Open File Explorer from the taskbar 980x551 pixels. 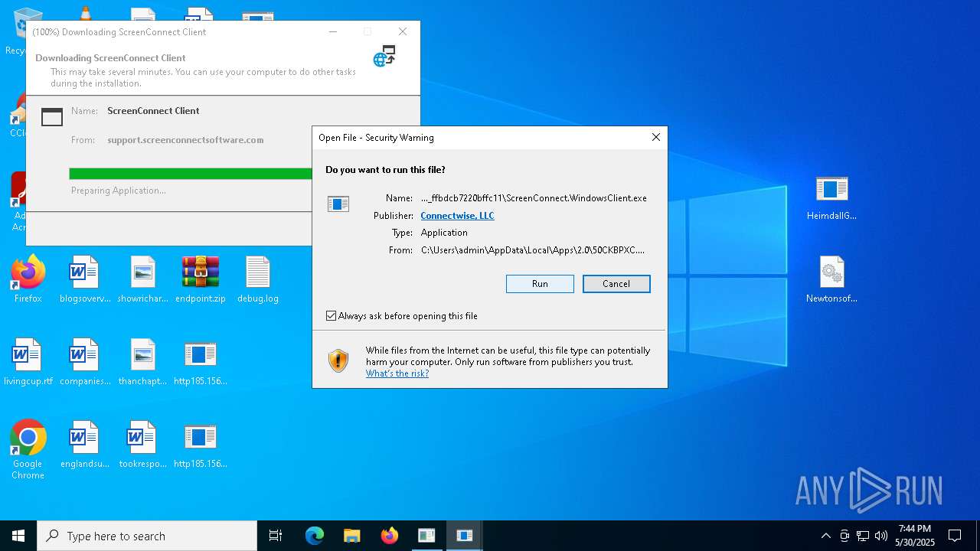pos(351,536)
